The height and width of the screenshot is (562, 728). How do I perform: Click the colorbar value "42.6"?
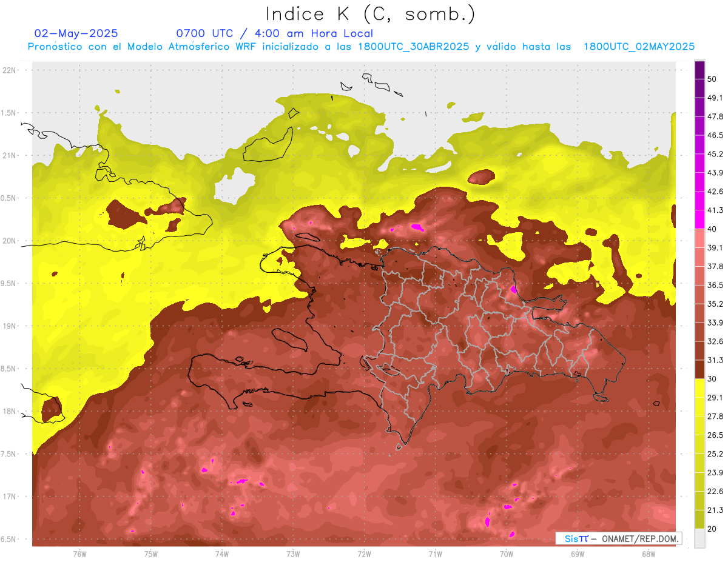[715, 192]
